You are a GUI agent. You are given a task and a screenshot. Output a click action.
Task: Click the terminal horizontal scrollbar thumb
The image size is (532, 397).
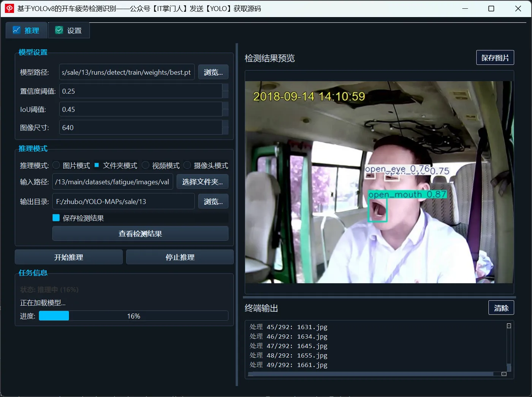coord(371,374)
